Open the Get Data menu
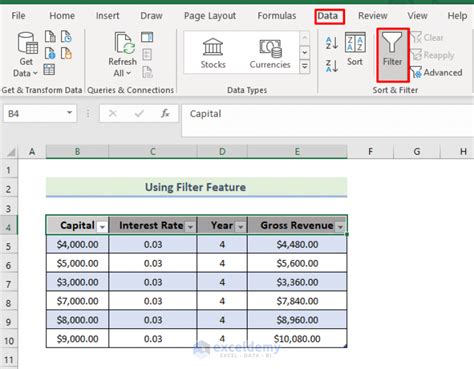Screen dimensions: 474x369 26,54
